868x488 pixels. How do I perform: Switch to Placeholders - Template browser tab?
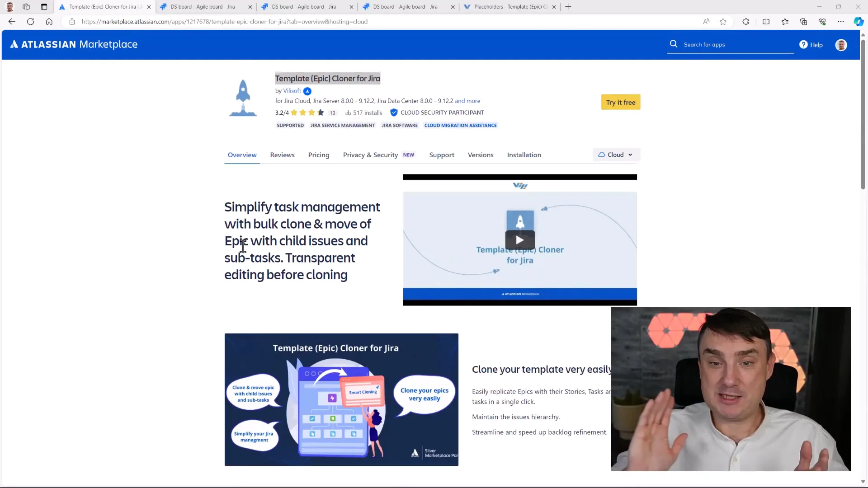tap(509, 7)
